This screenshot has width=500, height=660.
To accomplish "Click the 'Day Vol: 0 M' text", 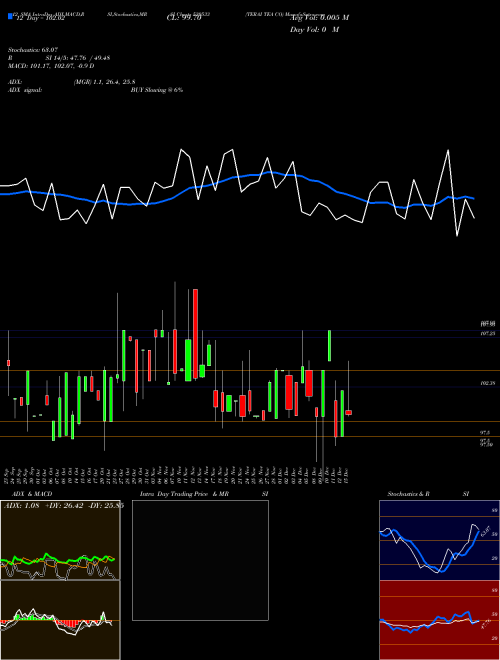I will [x=314, y=30].
